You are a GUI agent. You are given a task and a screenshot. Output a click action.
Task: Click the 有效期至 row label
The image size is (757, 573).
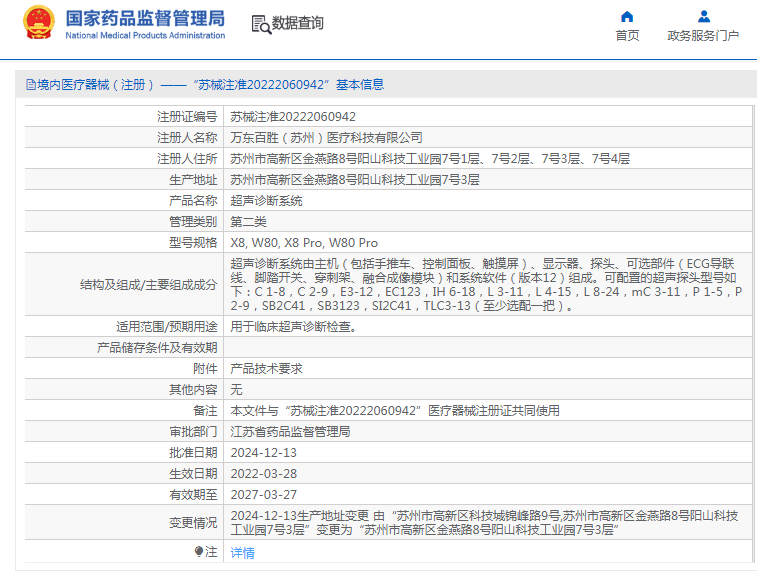(x=193, y=495)
